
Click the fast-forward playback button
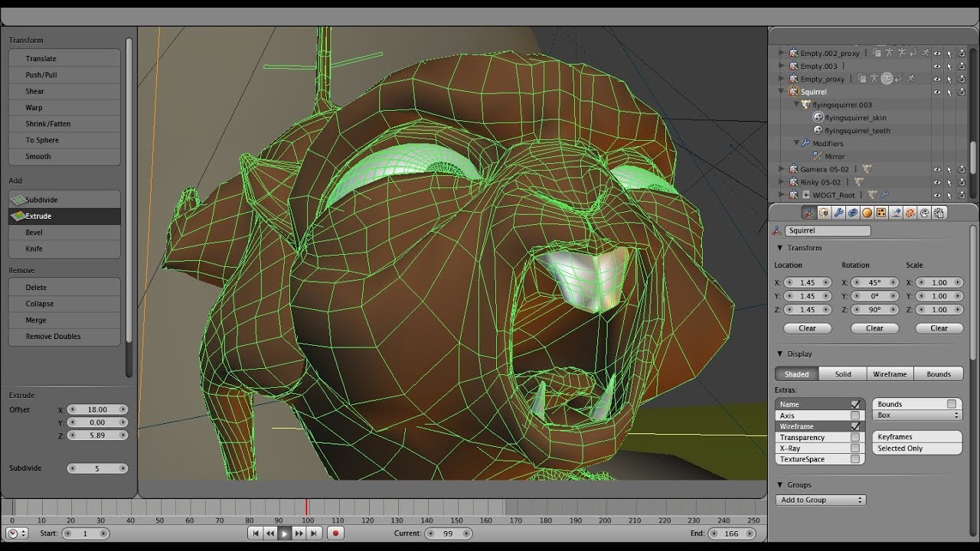(x=299, y=533)
